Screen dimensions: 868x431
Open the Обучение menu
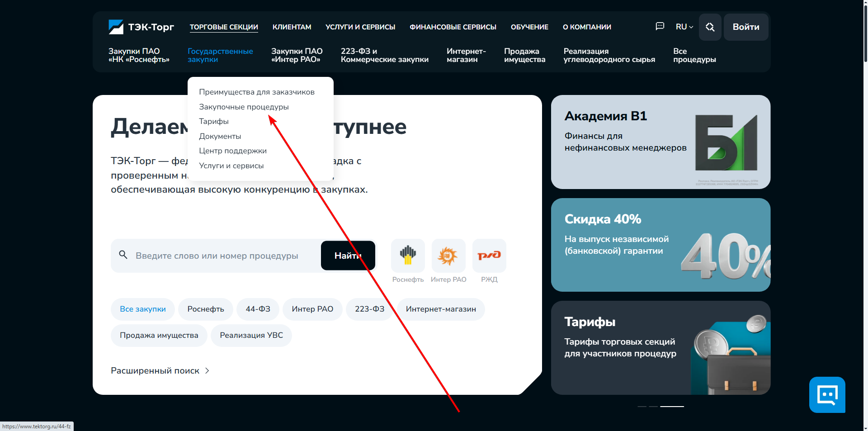click(x=529, y=27)
